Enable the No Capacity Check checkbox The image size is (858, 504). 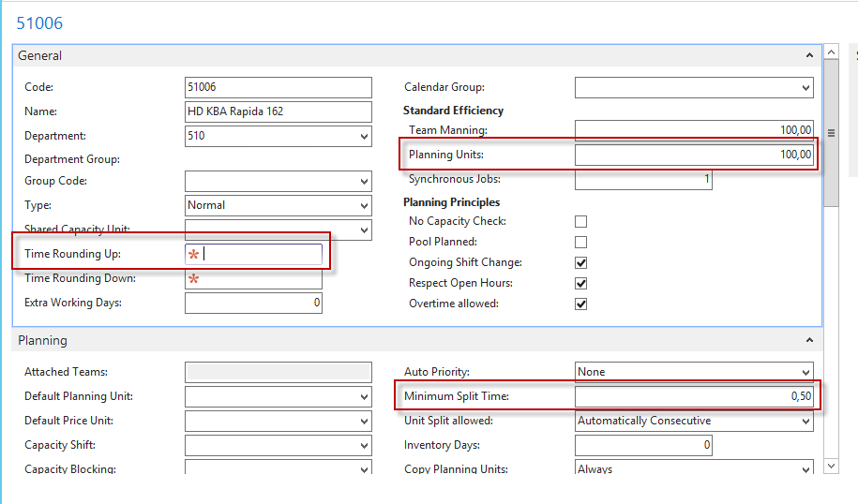click(x=581, y=221)
